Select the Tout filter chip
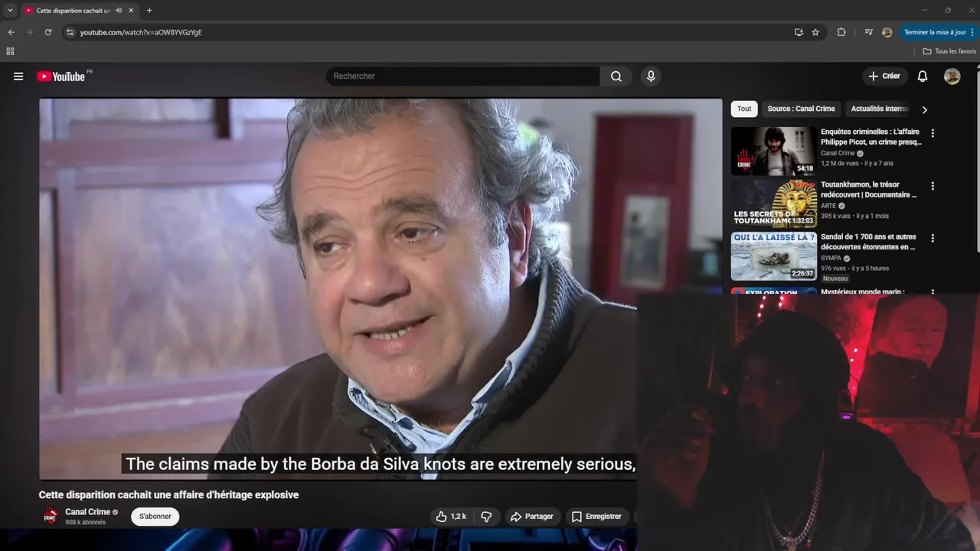This screenshot has width=980, height=551. (x=744, y=109)
